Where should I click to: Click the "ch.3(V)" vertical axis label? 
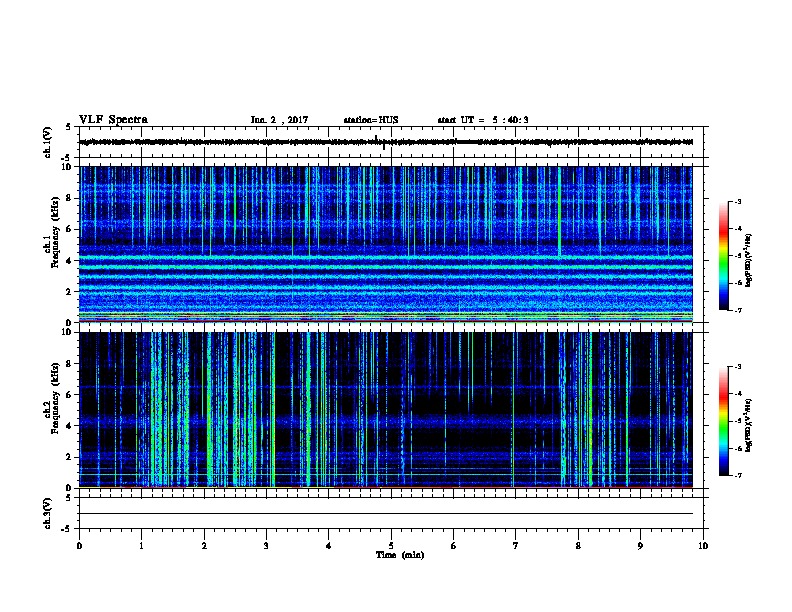point(47,513)
